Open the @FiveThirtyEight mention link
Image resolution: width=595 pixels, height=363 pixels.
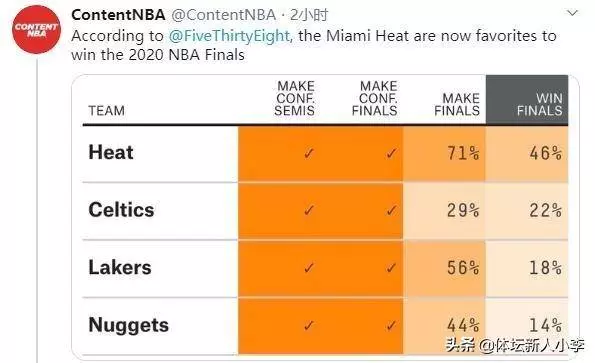tap(229, 36)
